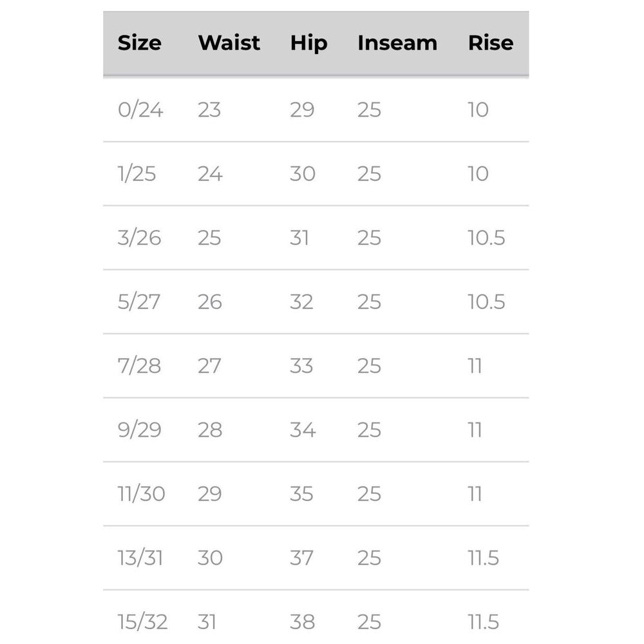
Task: Click the hip value 37
Action: (302, 558)
